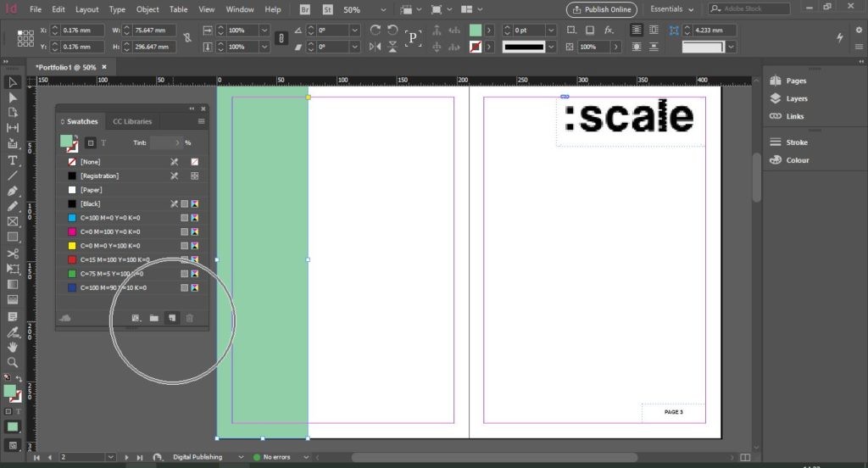Click rotate 90 degrees anticlockwise icon
This screenshot has height=468, width=868.
[392, 30]
